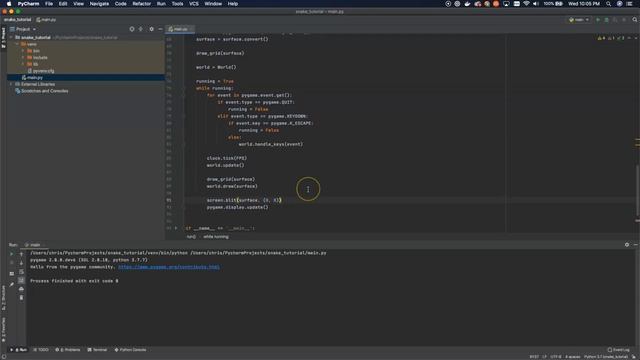The image size is (640, 360).
Task: Select the main.py editor tab
Action: click(180, 29)
